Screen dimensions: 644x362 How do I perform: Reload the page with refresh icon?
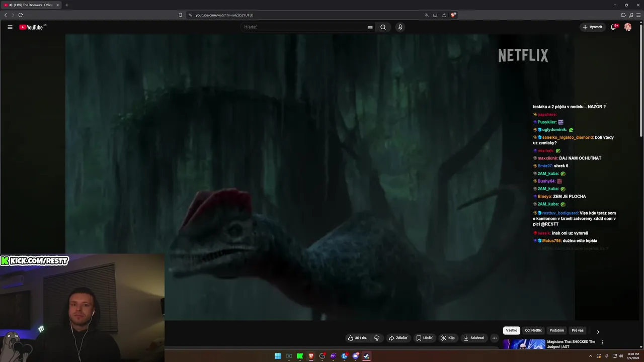click(21, 15)
